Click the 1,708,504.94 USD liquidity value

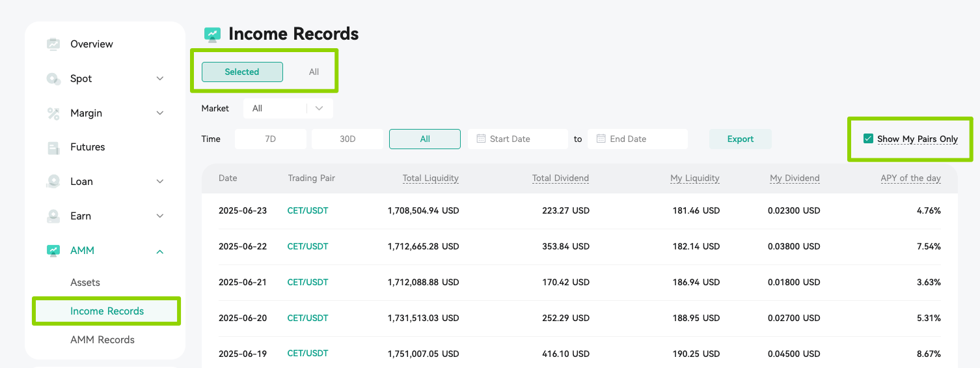(423, 211)
